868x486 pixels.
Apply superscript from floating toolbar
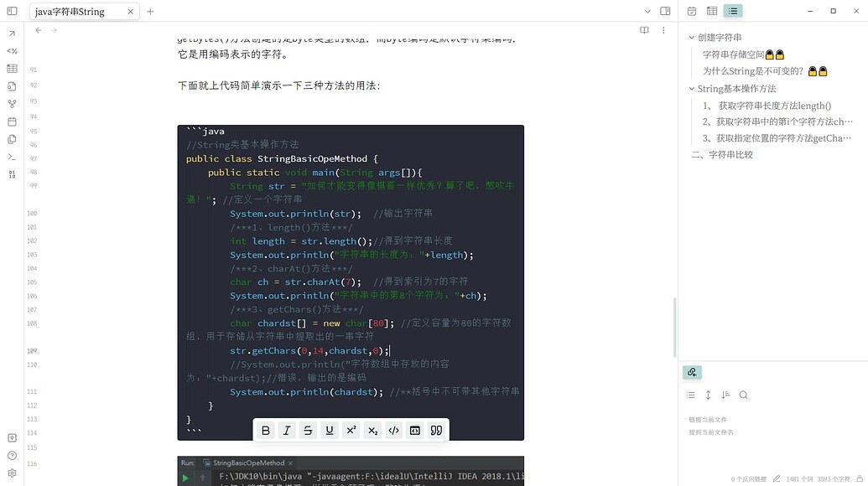351,430
